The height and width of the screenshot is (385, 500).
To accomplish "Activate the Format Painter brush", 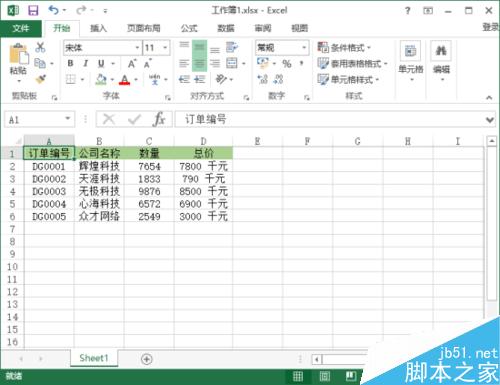I will (x=40, y=79).
